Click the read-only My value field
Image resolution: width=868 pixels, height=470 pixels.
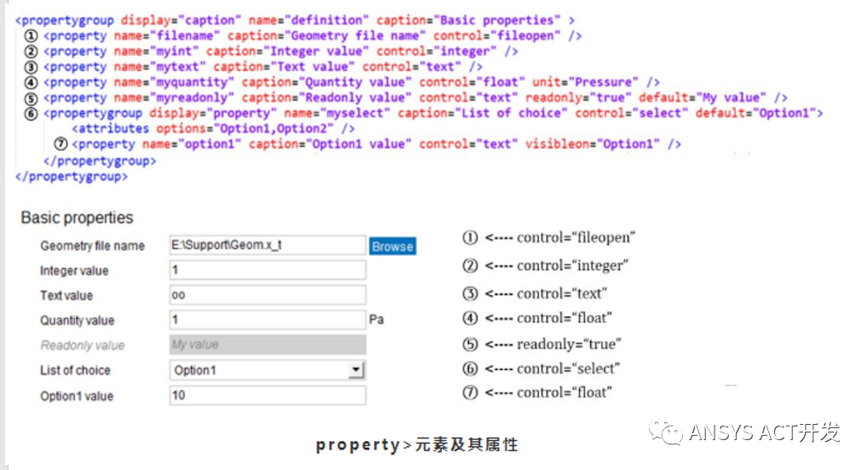(268, 345)
